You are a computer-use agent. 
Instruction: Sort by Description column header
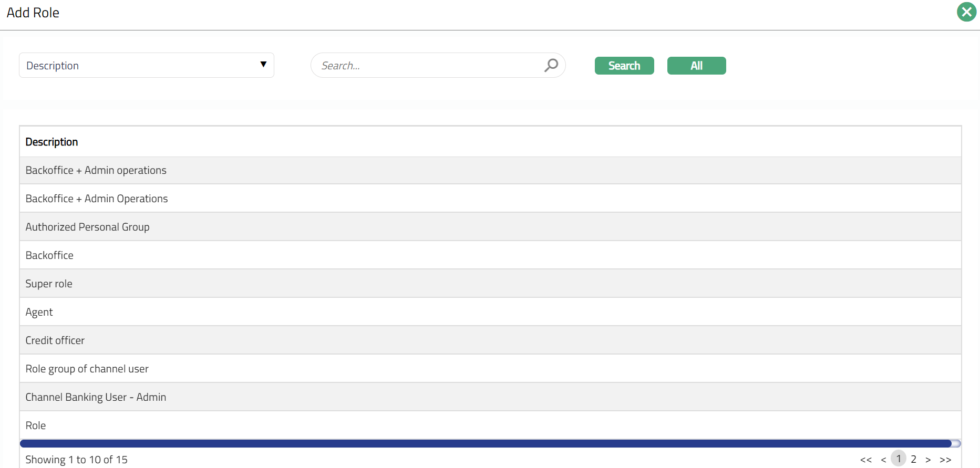click(x=51, y=142)
